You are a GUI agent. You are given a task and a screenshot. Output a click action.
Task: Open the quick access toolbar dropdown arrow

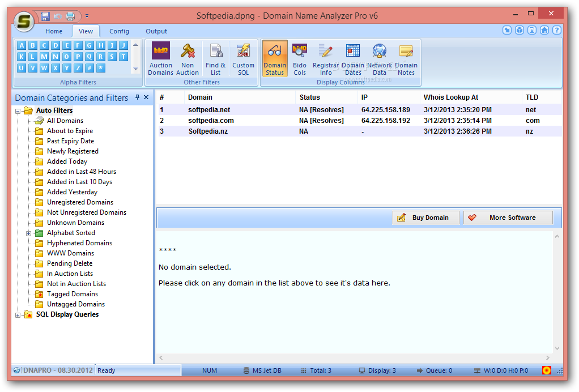point(87,16)
